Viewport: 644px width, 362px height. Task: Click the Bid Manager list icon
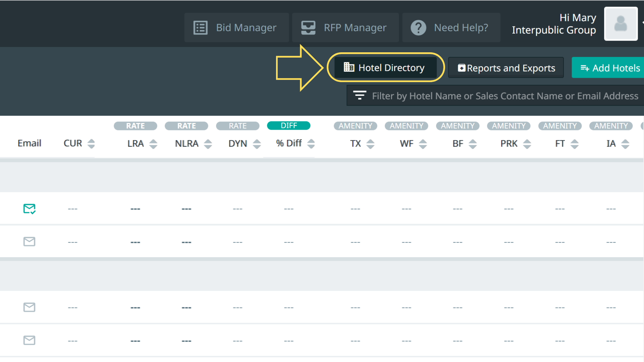point(201,28)
